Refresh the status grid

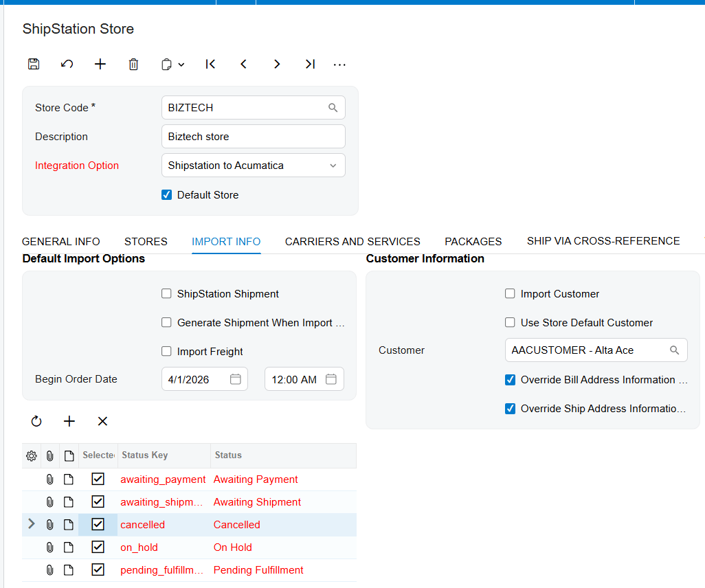click(x=36, y=421)
